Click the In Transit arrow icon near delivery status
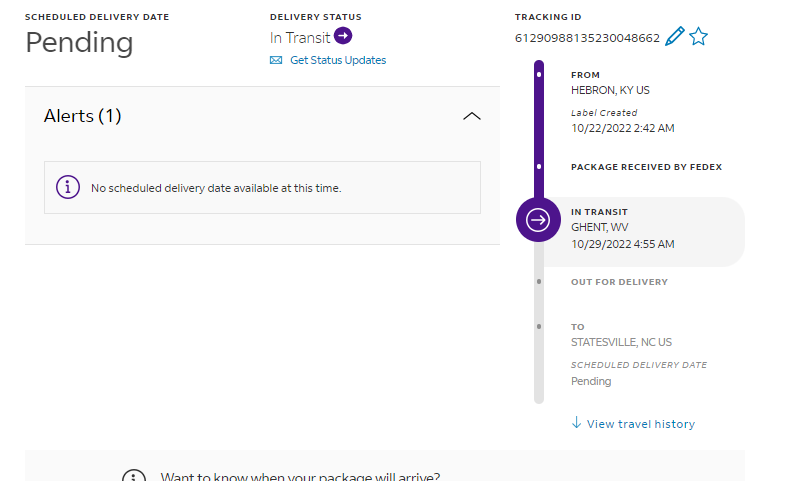This screenshot has height=481, width=804. coord(343,37)
